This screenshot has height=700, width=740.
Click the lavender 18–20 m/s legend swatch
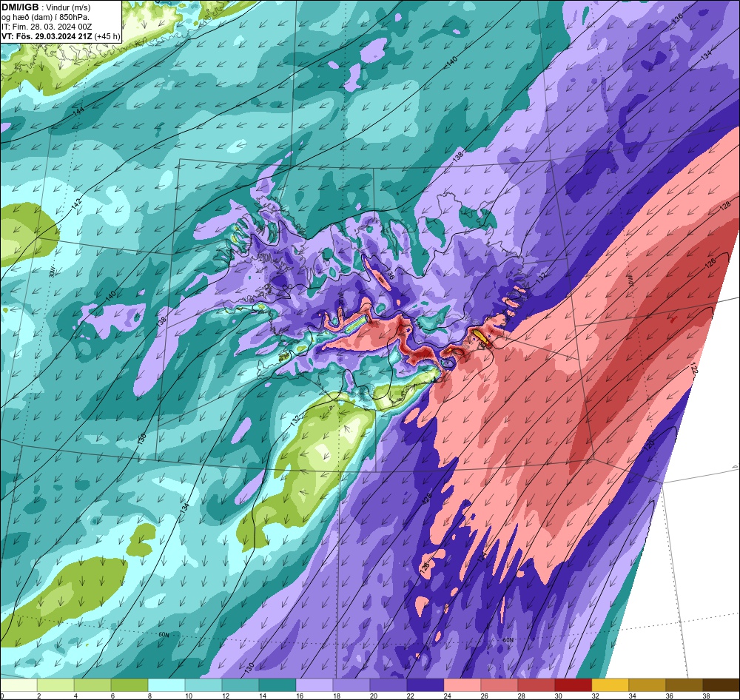click(351, 685)
